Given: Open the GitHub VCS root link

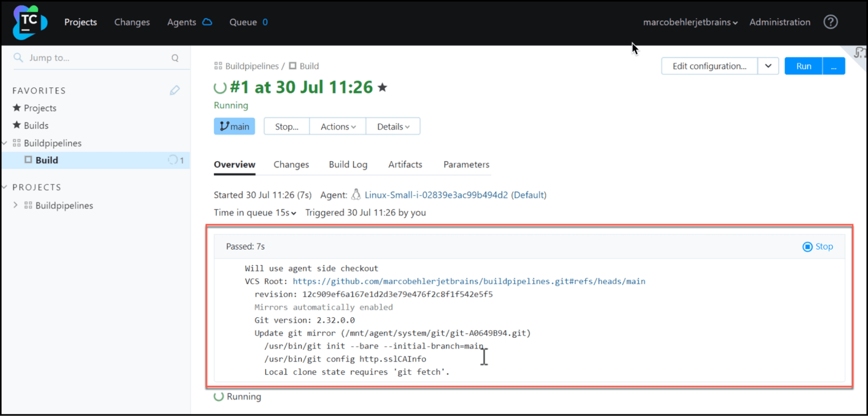Looking at the screenshot, I should tap(469, 281).
